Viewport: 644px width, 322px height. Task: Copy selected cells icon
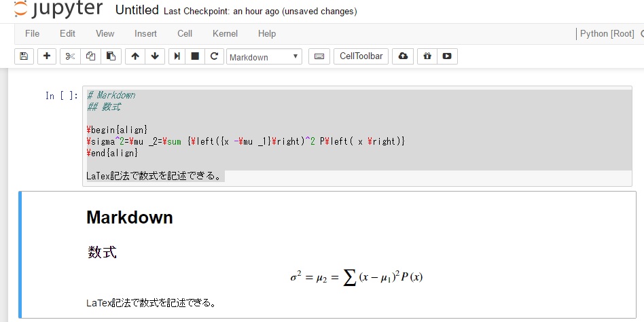(90, 56)
